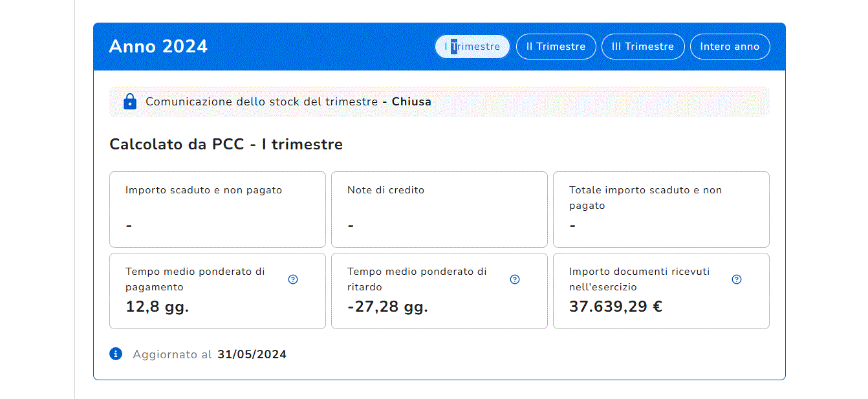Click the -27,28 gg. delay value

pos(387,307)
